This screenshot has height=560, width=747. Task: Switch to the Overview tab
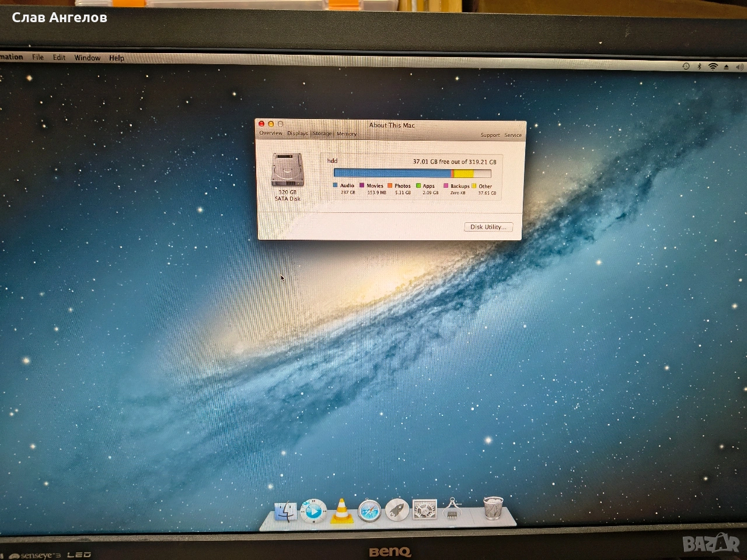point(271,133)
